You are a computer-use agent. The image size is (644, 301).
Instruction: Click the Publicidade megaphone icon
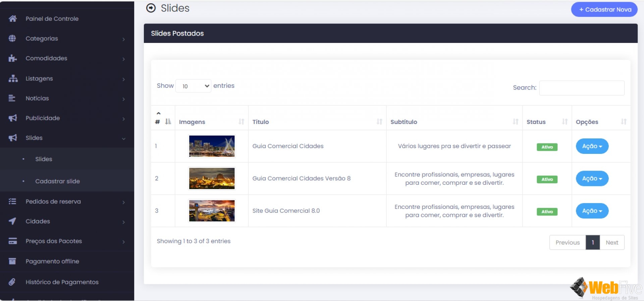13,118
